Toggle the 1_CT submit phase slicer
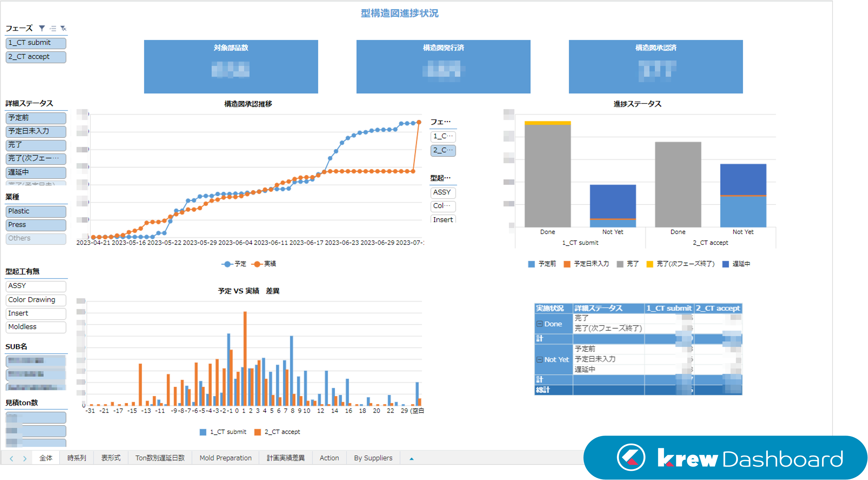The height and width of the screenshot is (480, 868). 36,43
